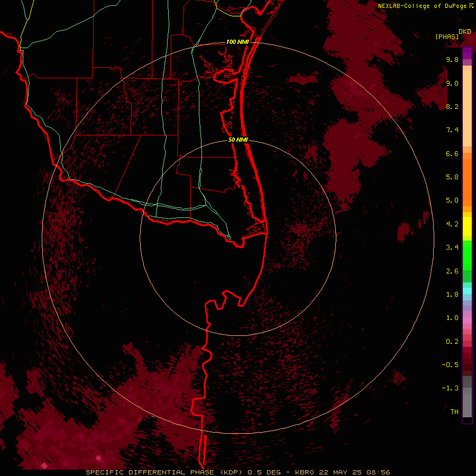Click the 1.0 scale value
This screenshot has width=476, height=476.
coord(452,318)
